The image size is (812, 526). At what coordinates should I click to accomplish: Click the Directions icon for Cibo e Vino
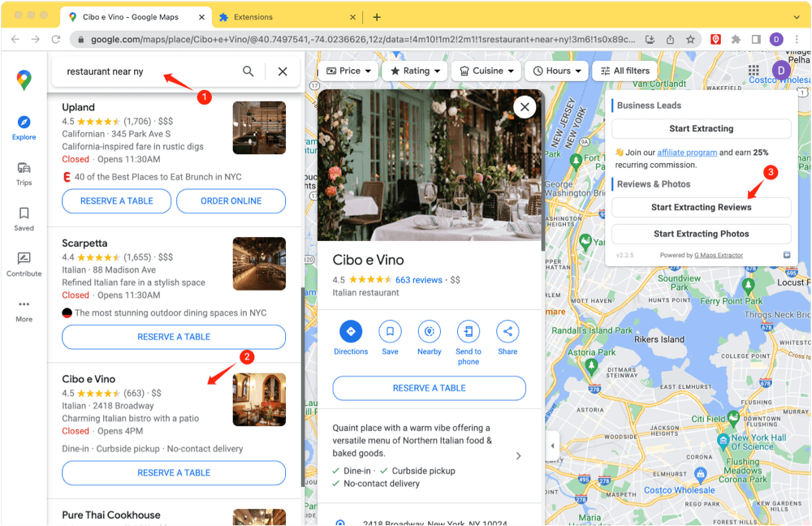pyautogui.click(x=351, y=331)
